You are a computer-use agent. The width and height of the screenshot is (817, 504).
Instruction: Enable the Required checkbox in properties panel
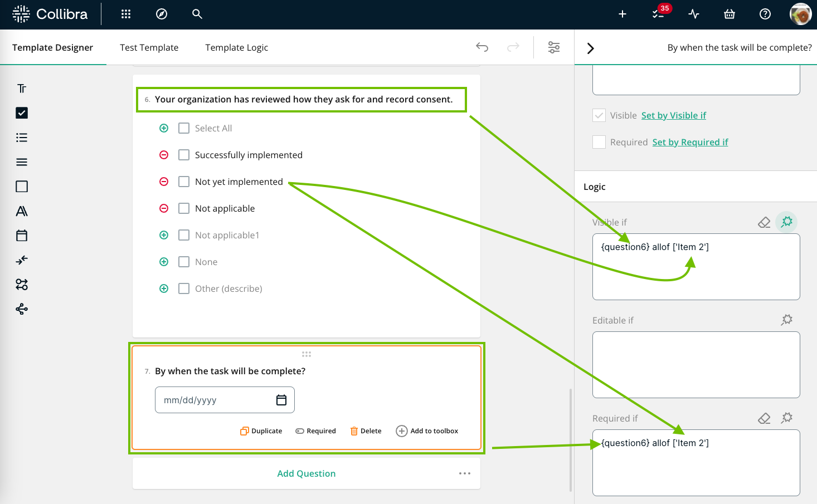[x=599, y=142]
